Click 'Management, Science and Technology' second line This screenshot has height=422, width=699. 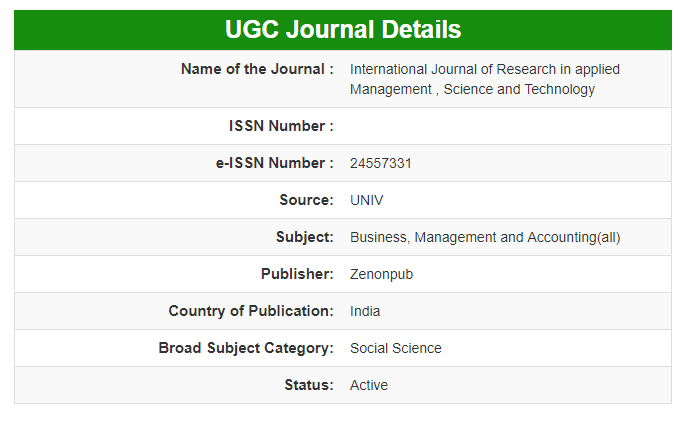pos(472,89)
